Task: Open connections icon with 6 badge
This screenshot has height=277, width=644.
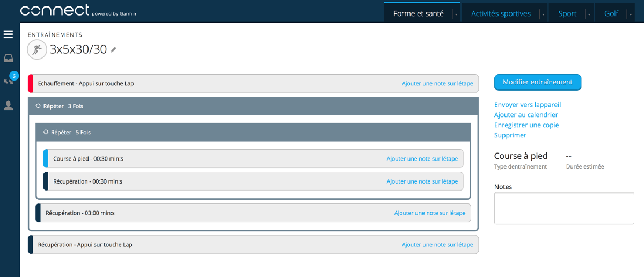Action: [x=9, y=81]
